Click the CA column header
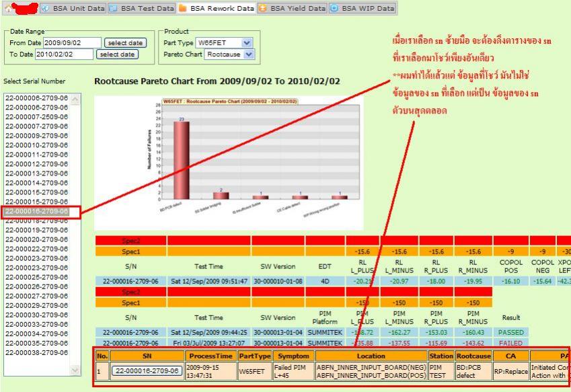 click(x=511, y=356)
